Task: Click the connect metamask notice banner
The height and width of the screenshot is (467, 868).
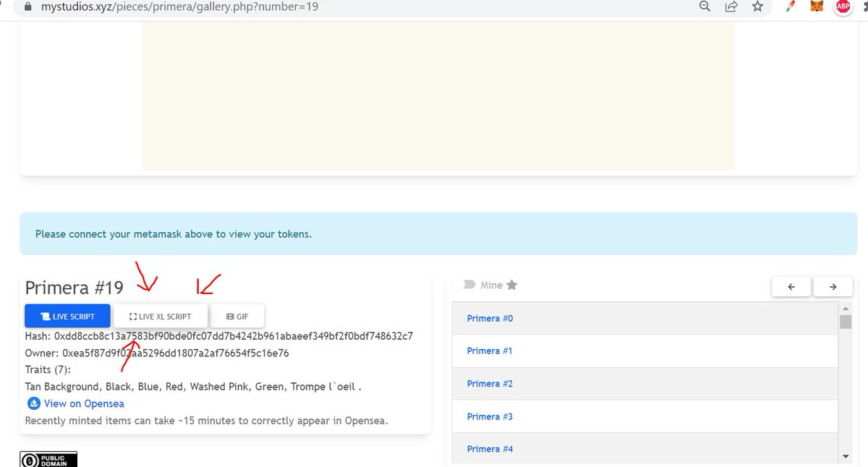Action: 438,234
